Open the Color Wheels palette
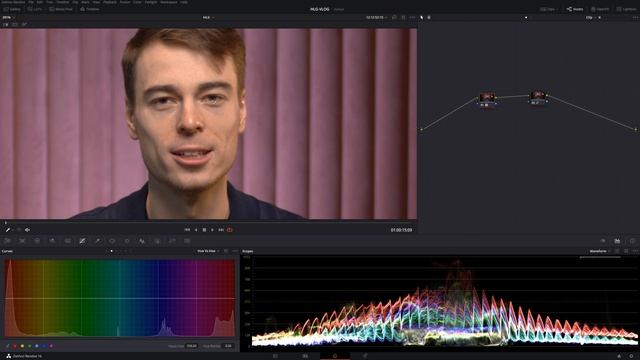The height and width of the screenshot is (360, 640). (x=37, y=241)
